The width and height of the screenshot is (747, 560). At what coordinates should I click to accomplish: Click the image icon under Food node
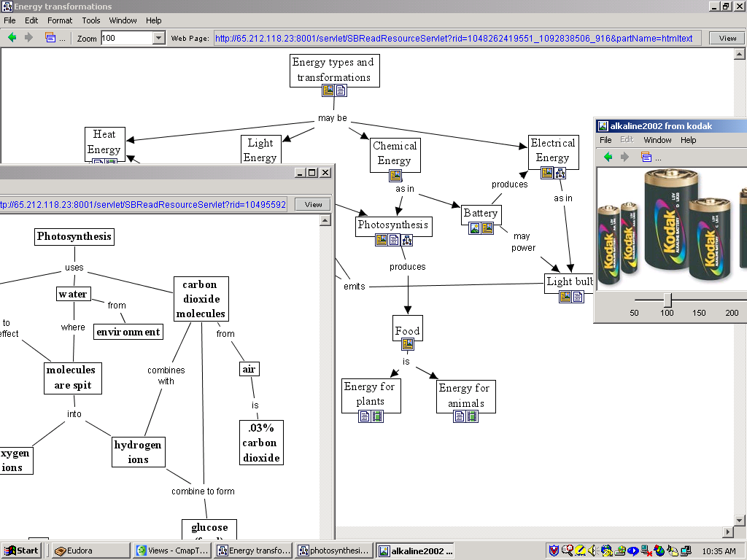coord(407,344)
